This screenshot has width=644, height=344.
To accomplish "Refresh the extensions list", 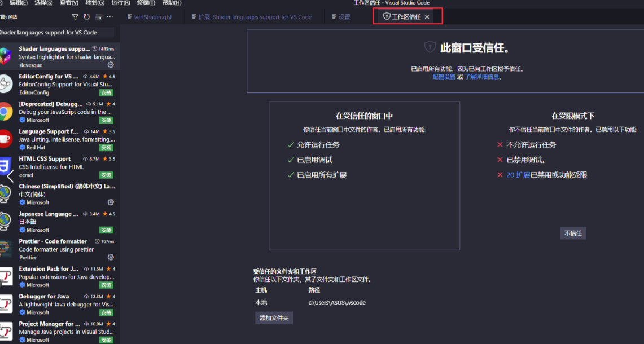I will pos(87,17).
